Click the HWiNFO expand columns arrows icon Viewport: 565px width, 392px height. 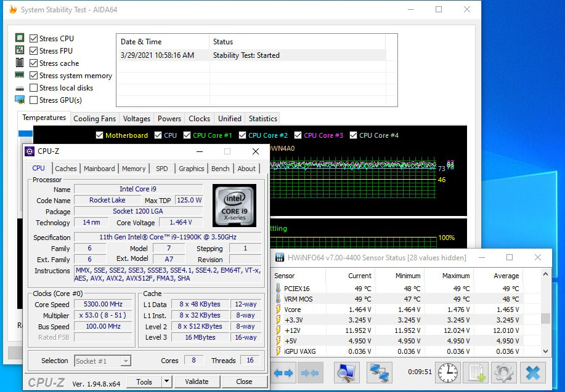pos(283,373)
